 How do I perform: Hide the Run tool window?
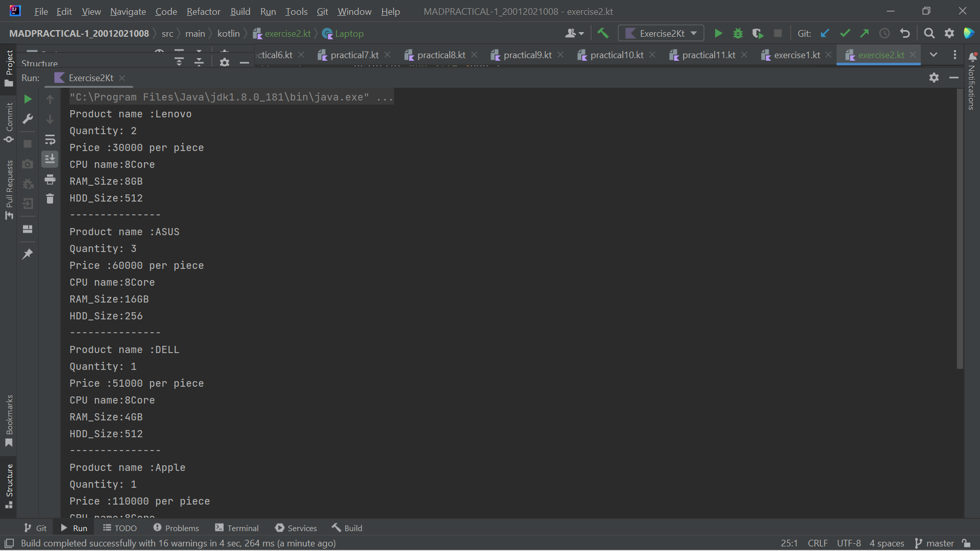(954, 78)
